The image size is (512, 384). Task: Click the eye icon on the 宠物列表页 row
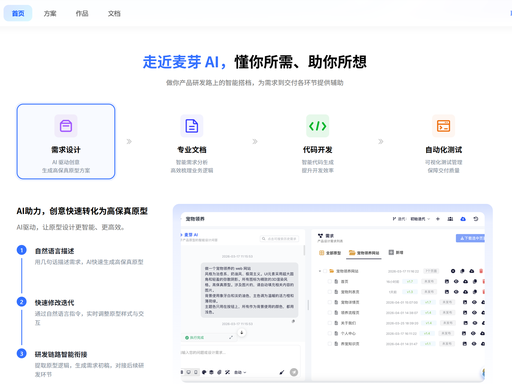click(x=456, y=292)
